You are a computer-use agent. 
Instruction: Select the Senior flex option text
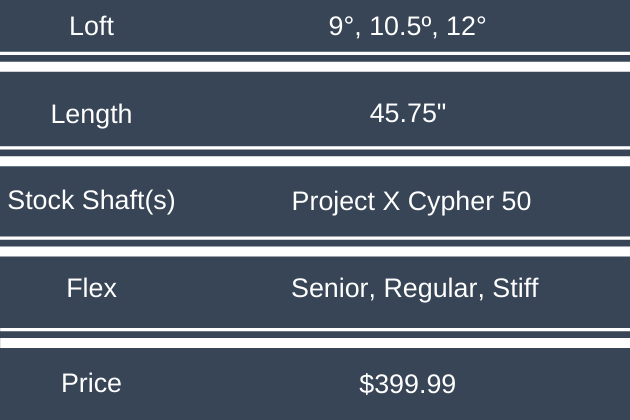(331, 289)
